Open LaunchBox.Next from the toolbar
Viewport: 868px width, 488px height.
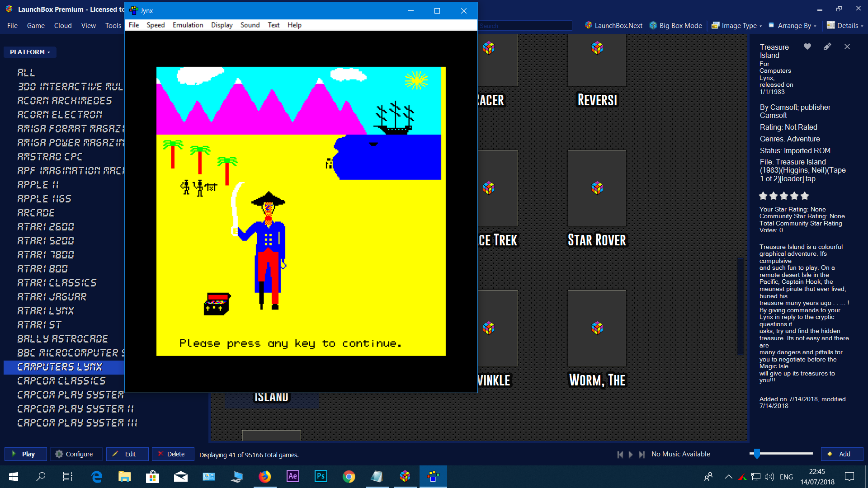point(613,26)
